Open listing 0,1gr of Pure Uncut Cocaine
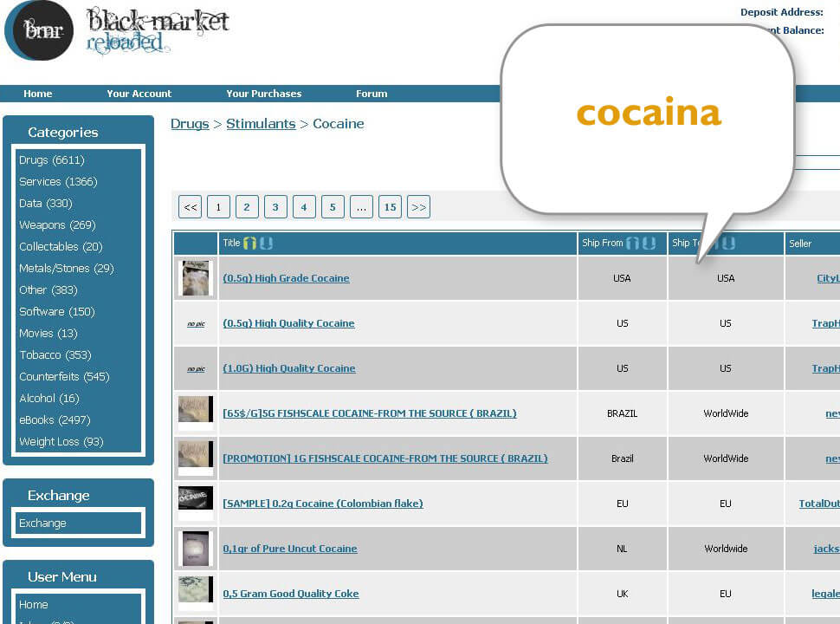 click(290, 549)
